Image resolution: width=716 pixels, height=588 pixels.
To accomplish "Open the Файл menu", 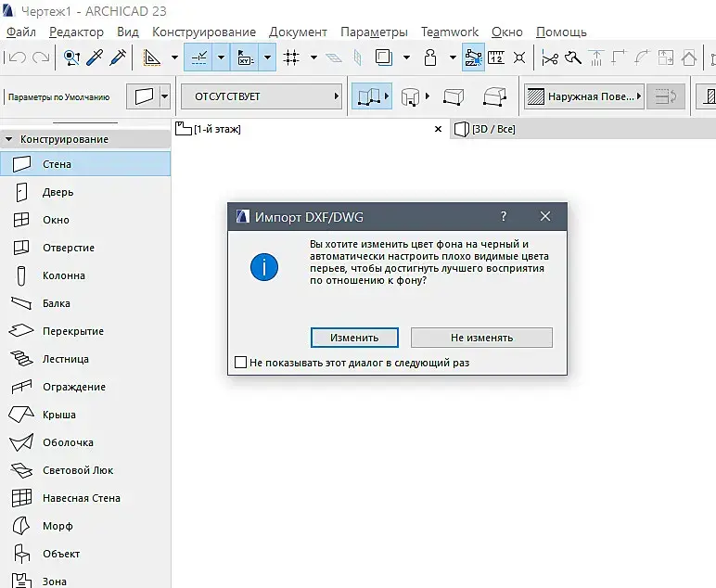I will tap(21, 32).
